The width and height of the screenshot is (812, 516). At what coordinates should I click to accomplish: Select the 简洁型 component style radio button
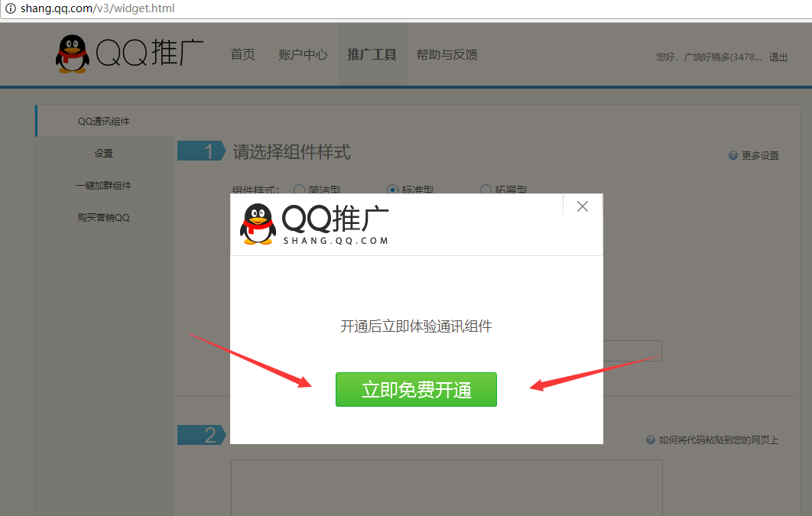(299, 190)
